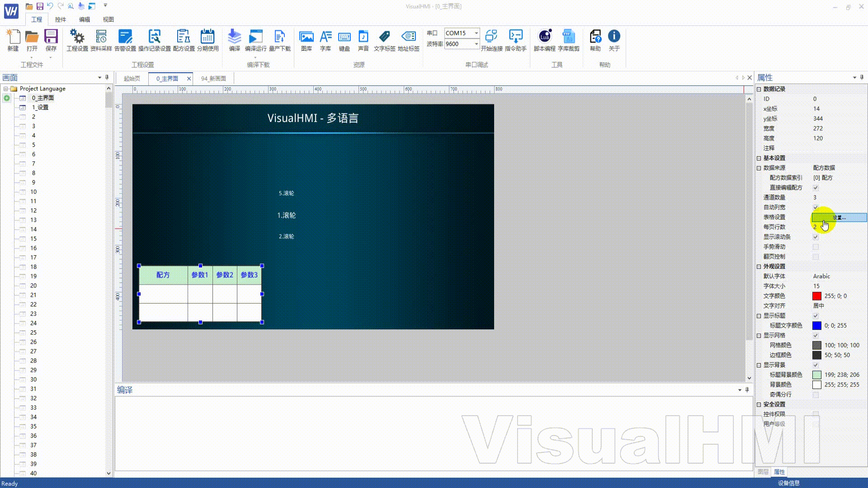Toggle 直接编辑配方 checkbox
868x488 pixels.
[816, 188]
